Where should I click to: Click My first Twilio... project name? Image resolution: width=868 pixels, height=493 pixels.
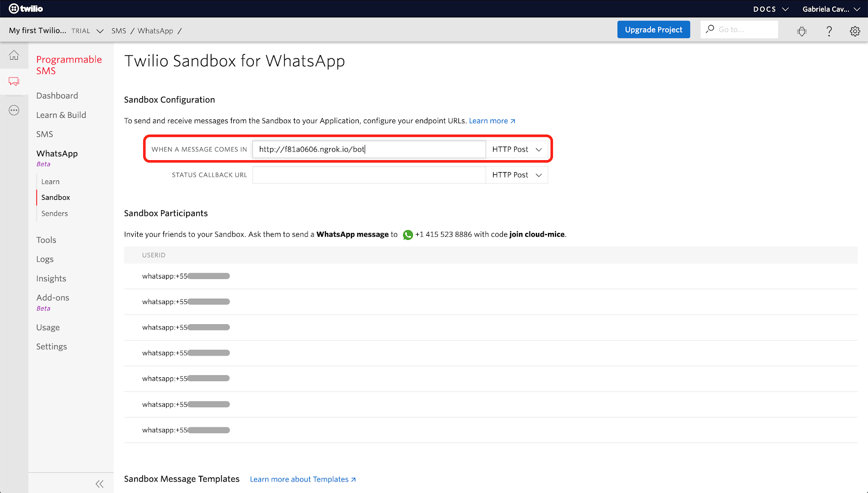[x=37, y=30]
